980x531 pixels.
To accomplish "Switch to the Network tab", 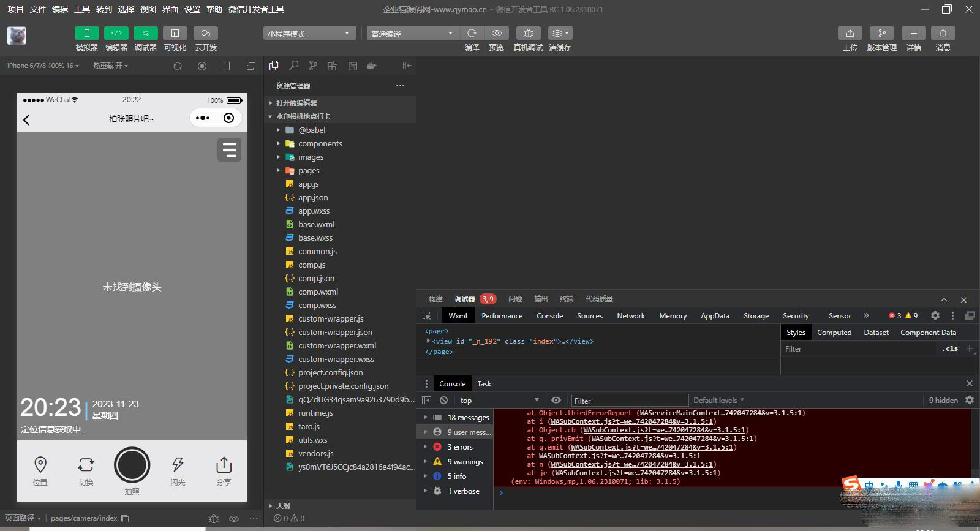I will click(x=630, y=316).
